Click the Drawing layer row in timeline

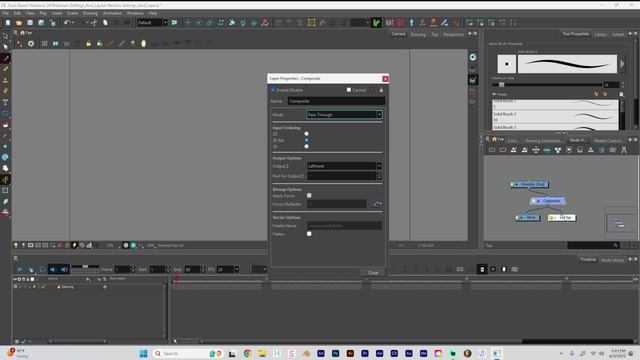tap(88, 287)
